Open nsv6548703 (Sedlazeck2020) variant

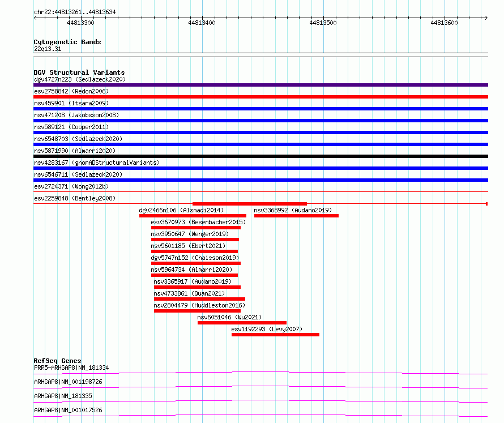point(78,139)
